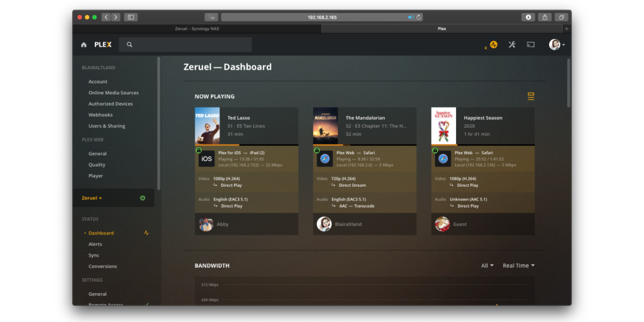
Task: Click the Plex search field
Action: coord(189,45)
